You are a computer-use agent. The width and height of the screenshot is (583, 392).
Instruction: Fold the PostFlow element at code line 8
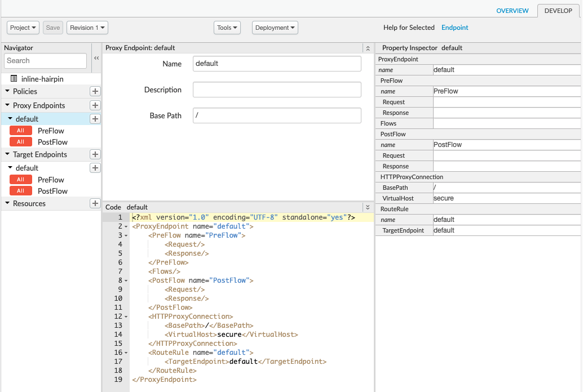click(x=126, y=281)
